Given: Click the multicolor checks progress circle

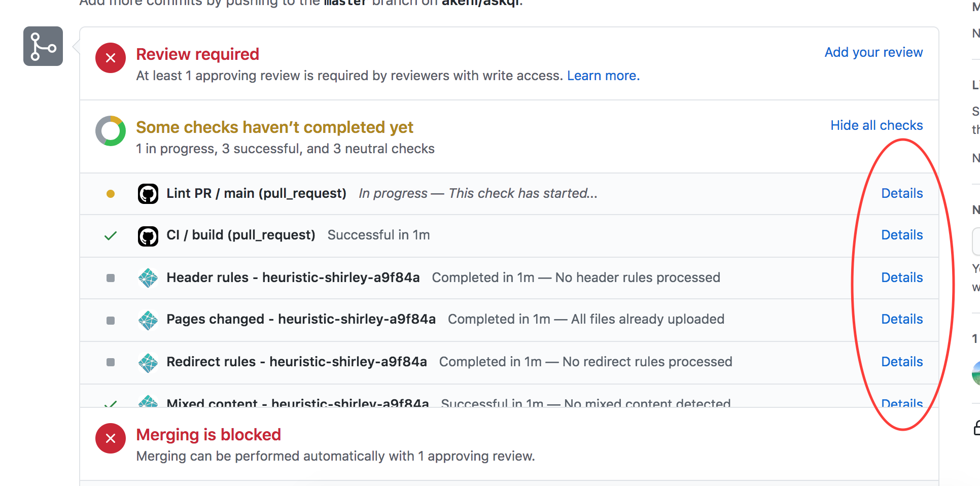Looking at the screenshot, I should coord(110,130).
